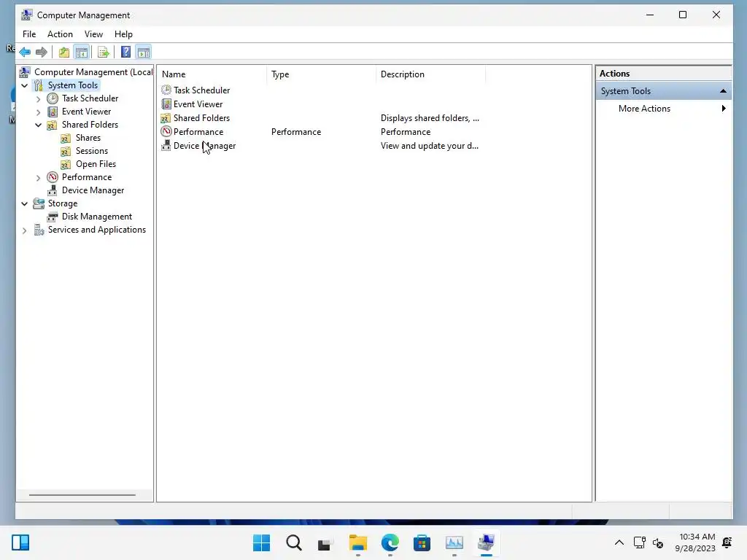The width and height of the screenshot is (747, 560).
Task: Open the File menu
Action: tap(29, 34)
